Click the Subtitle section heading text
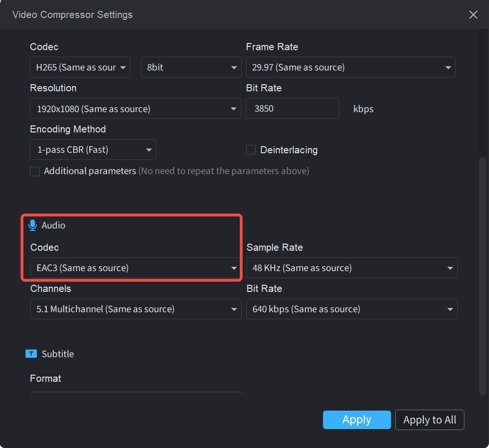 pyautogui.click(x=58, y=354)
